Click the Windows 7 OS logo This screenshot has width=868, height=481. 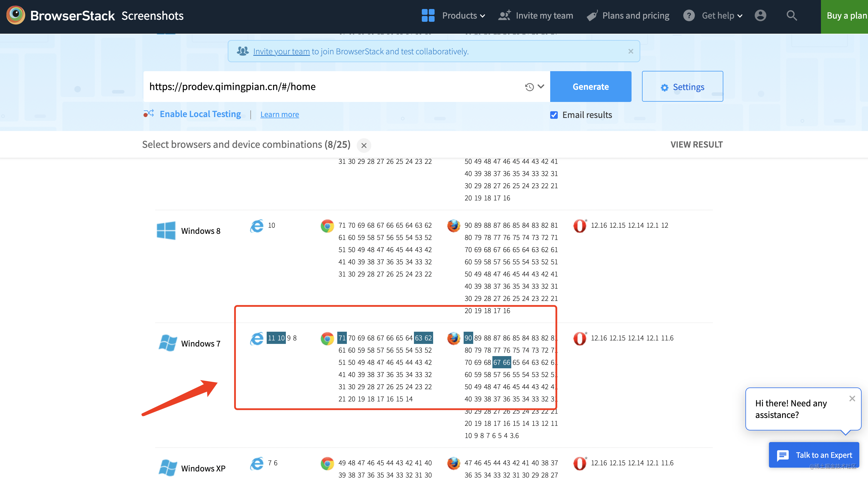(167, 343)
